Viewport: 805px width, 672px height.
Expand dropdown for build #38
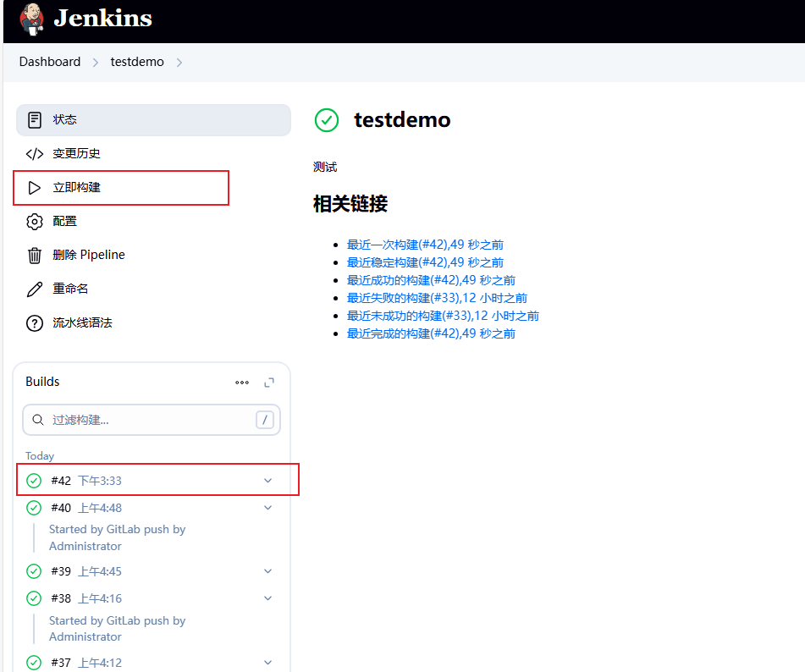(x=268, y=598)
